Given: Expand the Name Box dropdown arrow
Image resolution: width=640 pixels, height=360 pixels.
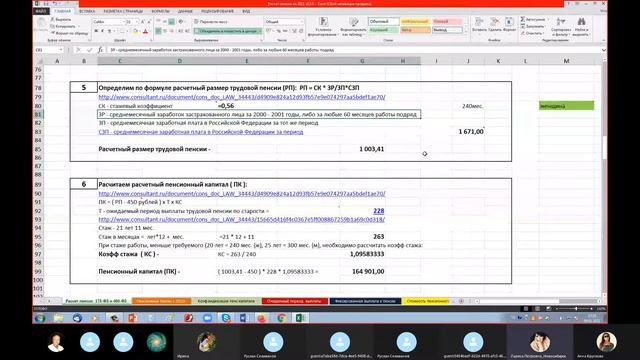Looking at the screenshot, I should coord(61,50).
